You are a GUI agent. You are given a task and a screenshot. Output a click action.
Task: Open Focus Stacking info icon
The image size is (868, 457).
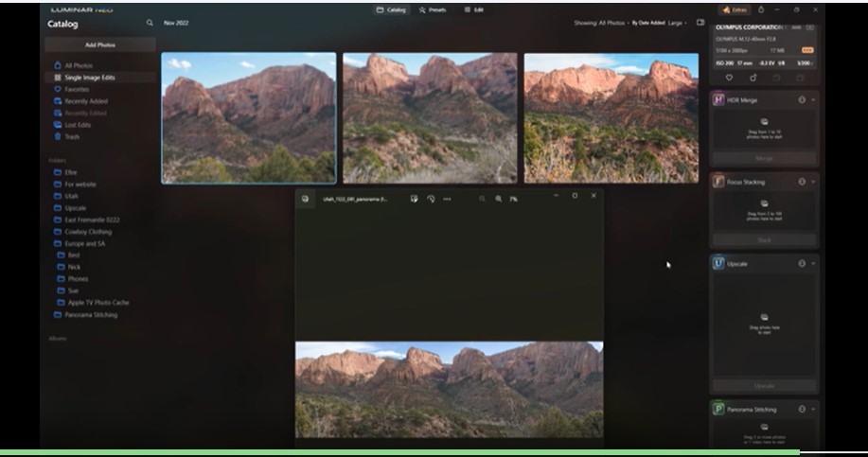tap(802, 182)
